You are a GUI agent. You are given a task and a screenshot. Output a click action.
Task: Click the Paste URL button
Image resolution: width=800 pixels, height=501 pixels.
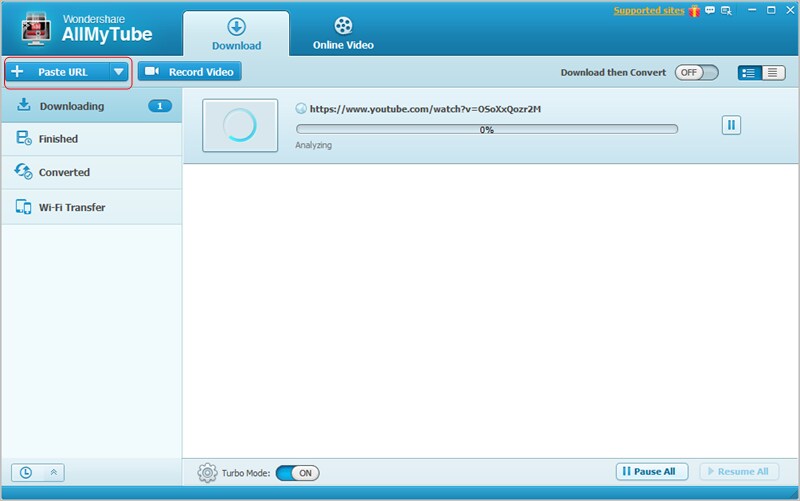57,72
